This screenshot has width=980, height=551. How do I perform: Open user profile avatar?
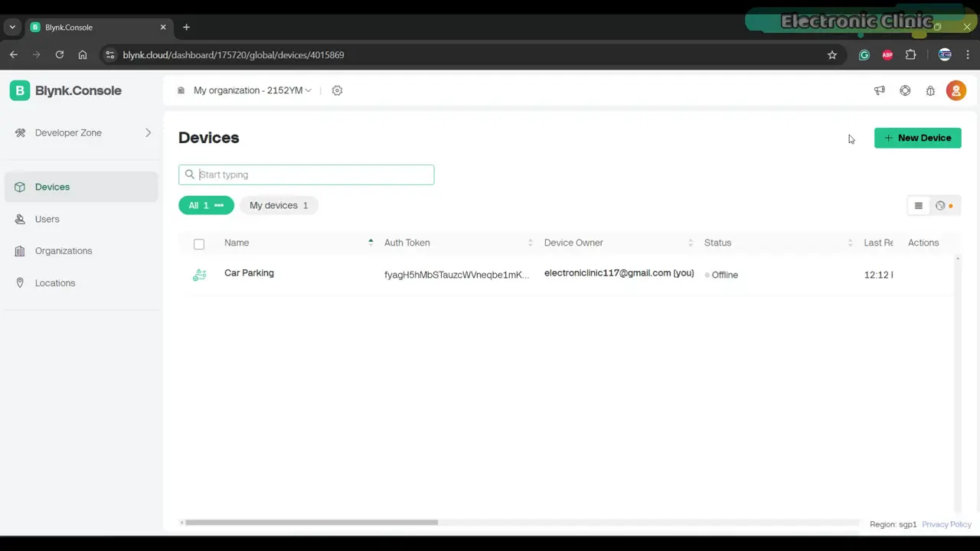click(x=956, y=90)
